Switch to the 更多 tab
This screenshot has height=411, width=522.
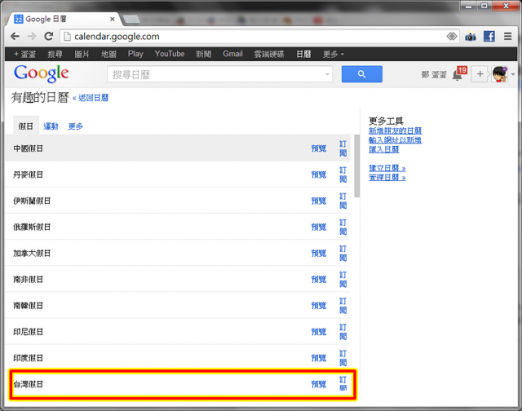point(75,126)
